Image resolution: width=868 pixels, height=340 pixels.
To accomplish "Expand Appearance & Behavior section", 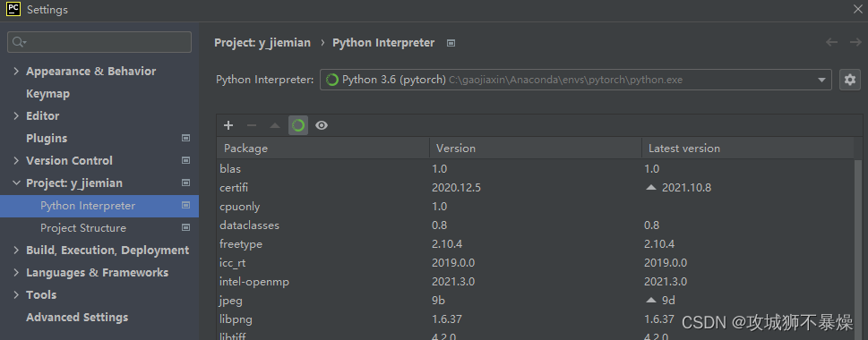I will 15,72.
